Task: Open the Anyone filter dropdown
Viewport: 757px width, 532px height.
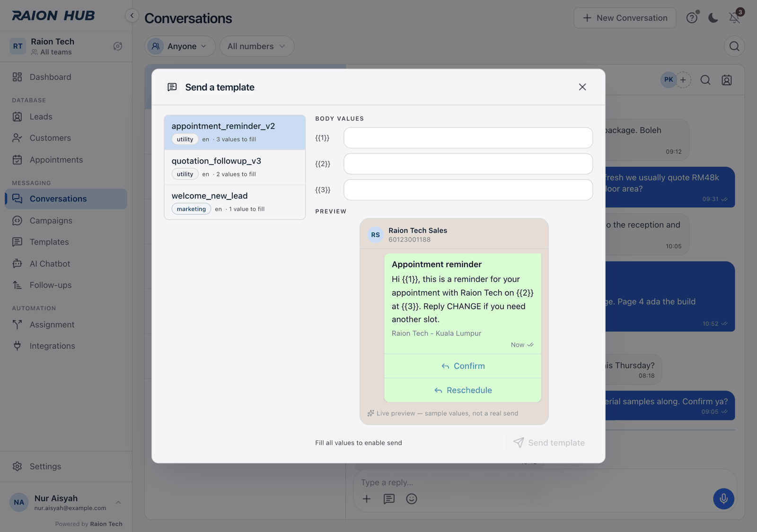Action: click(x=180, y=46)
